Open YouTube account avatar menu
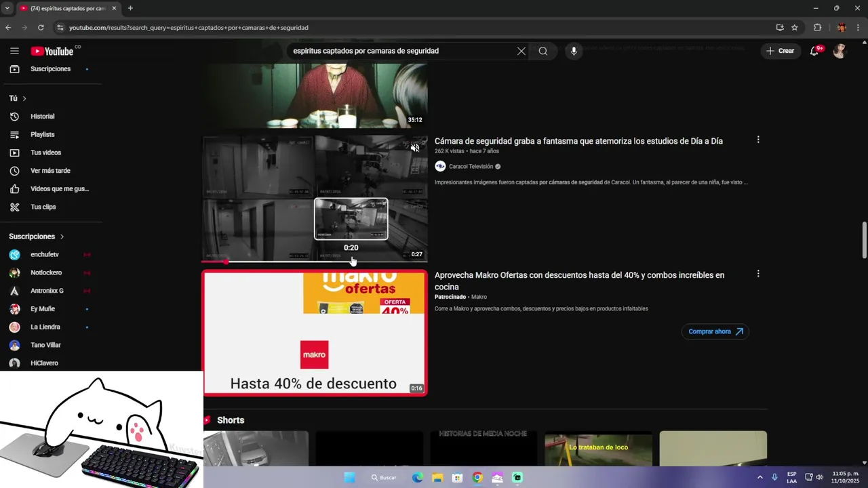The width and height of the screenshot is (868, 488). tap(840, 51)
